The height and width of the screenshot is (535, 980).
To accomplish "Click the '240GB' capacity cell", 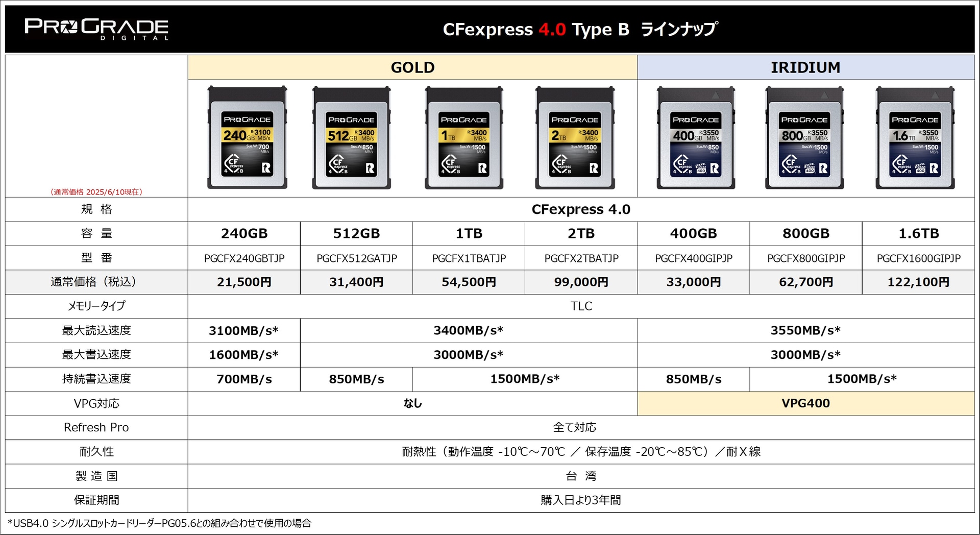I will pyautogui.click(x=244, y=233).
